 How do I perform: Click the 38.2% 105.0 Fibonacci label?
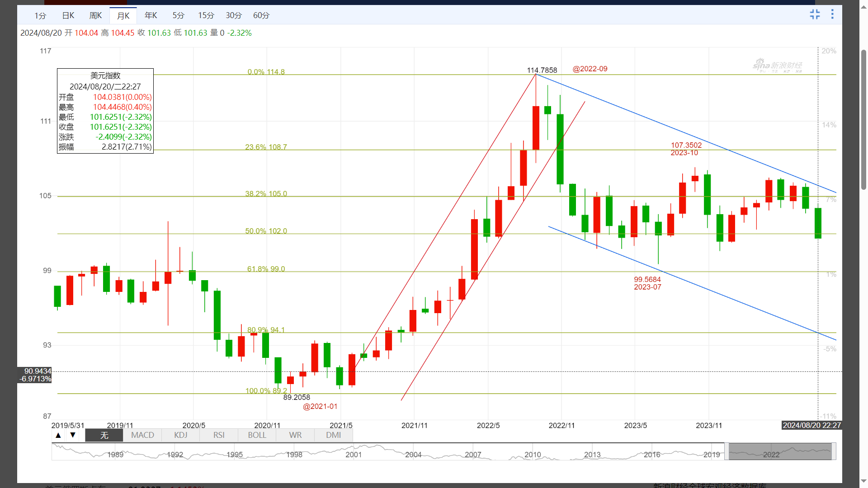pos(266,193)
